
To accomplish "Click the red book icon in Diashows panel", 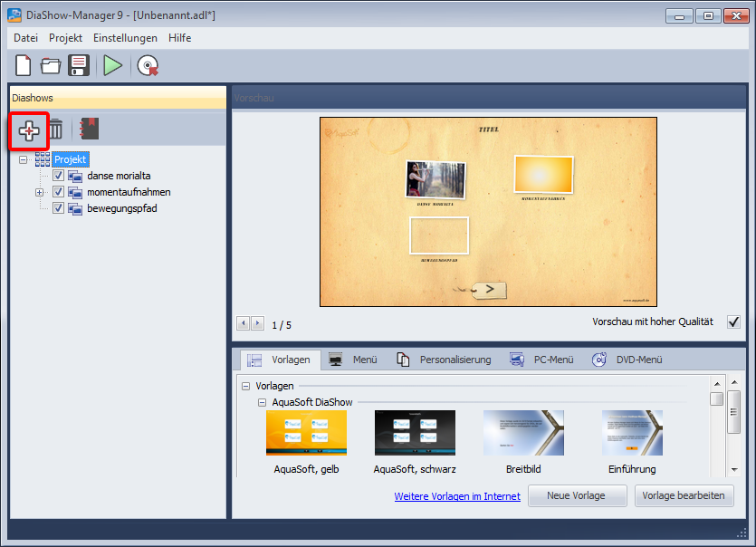I will [x=89, y=130].
